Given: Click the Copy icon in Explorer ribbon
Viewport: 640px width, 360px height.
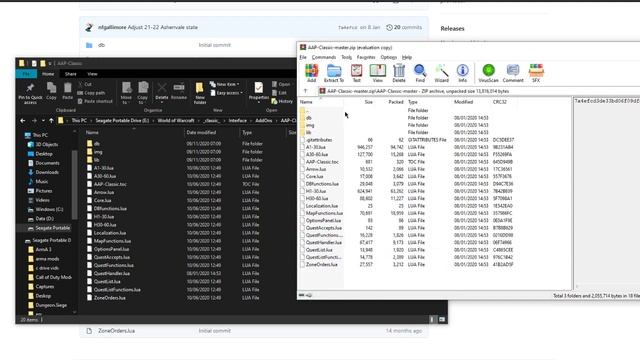Looking at the screenshot, I should pyautogui.click(x=51, y=91).
